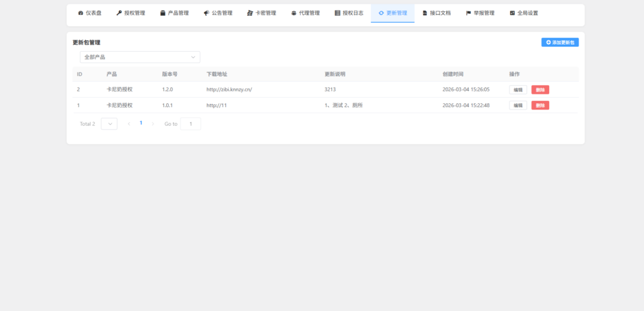Click the list icon beside 授权日志
Screen dimensions: 644x311
(x=337, y=13)
